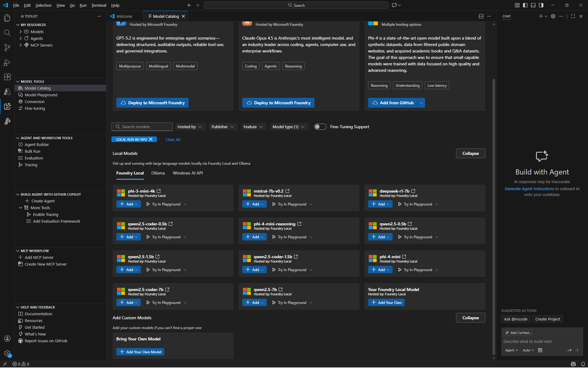Open Source Control view icon
This screenshot has width=588, height=368.
point(7,48)
